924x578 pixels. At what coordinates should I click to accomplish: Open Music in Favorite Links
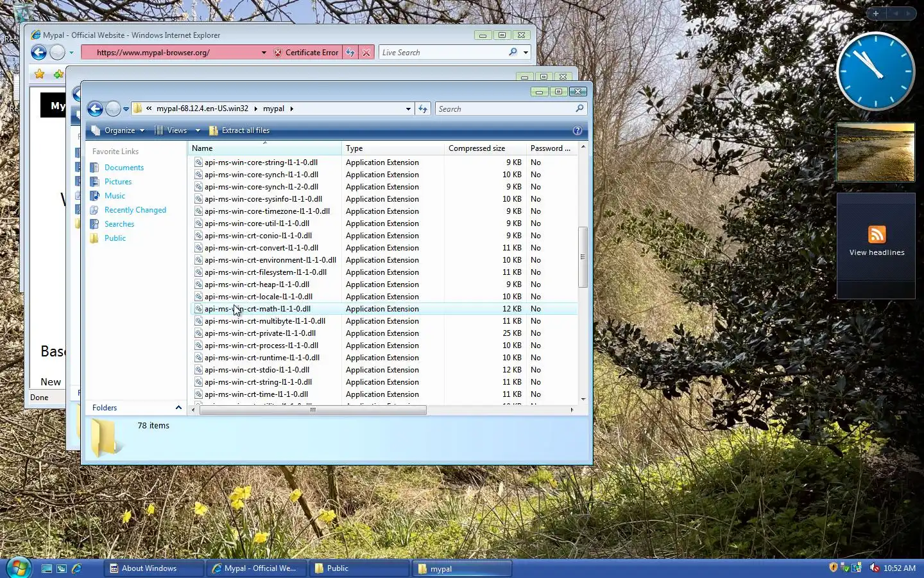[x=115, y=196]
